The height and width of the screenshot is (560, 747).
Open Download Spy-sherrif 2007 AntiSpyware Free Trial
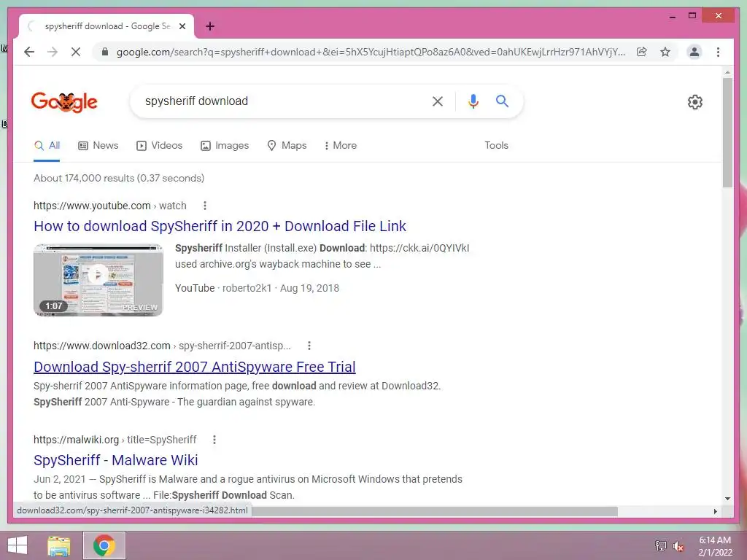[194, 367]
